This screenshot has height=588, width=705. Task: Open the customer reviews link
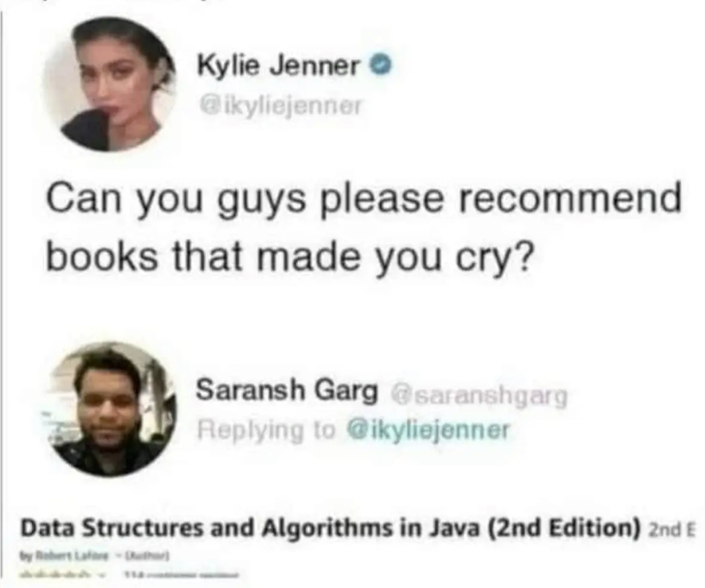(x=182, y=574)
